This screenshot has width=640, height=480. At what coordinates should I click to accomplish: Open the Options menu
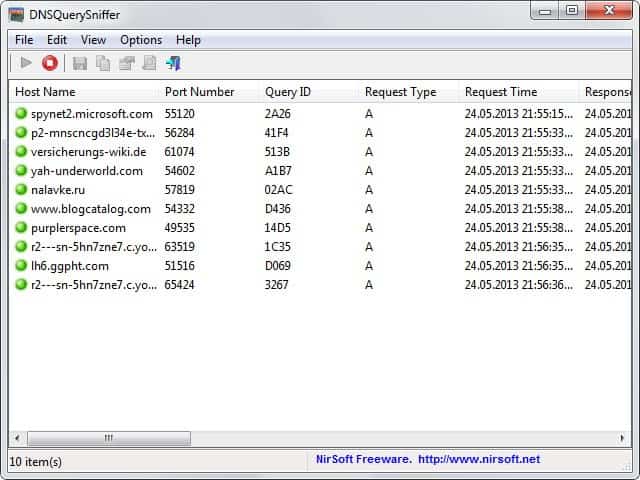point(141,40)
